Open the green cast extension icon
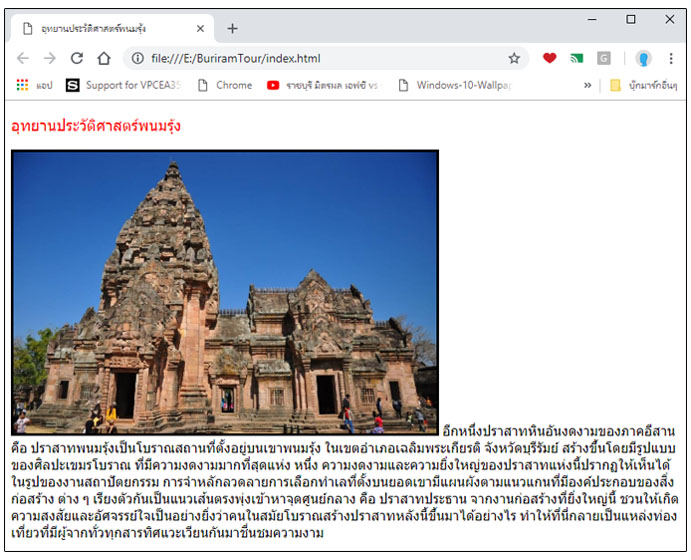The height and width of the screenshot is (560, 691). 577,59
